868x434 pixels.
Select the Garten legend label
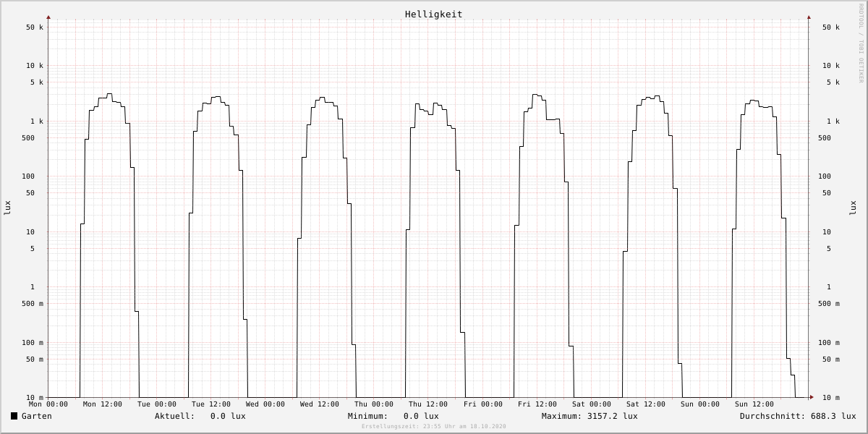click(36, 416)
